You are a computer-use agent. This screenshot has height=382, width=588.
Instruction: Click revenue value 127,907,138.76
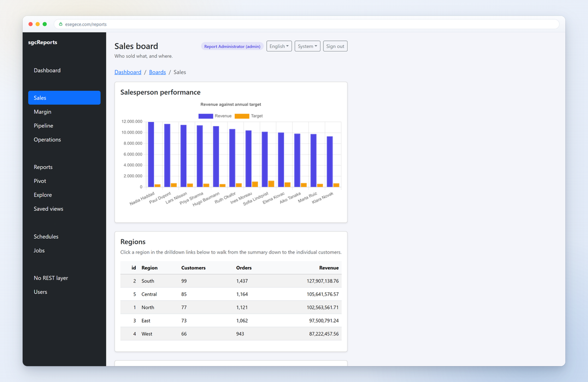(x=322, y=281)
